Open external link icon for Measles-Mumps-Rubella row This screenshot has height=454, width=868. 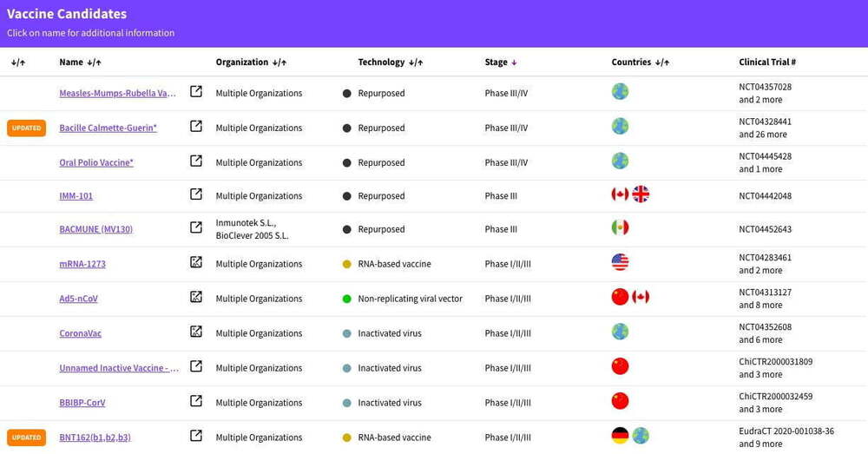coord(196,91)
